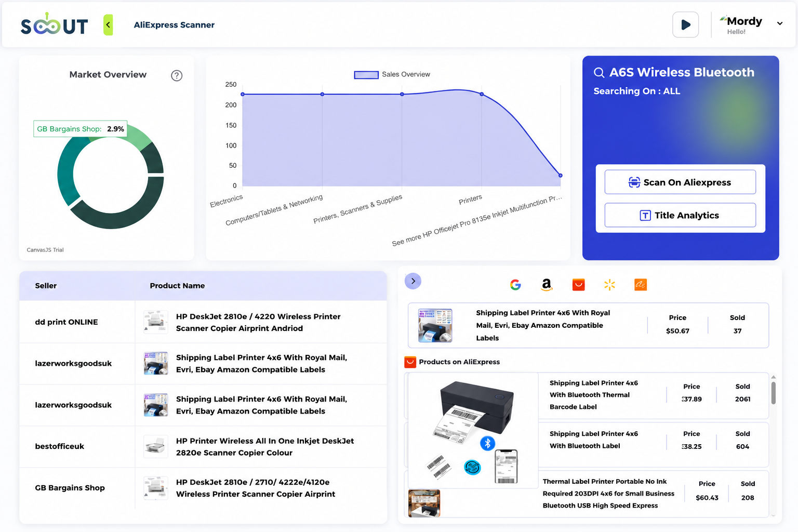The image size is (798, 532).
Task: Select the Walmart spark icon
Action: point(609,285)
